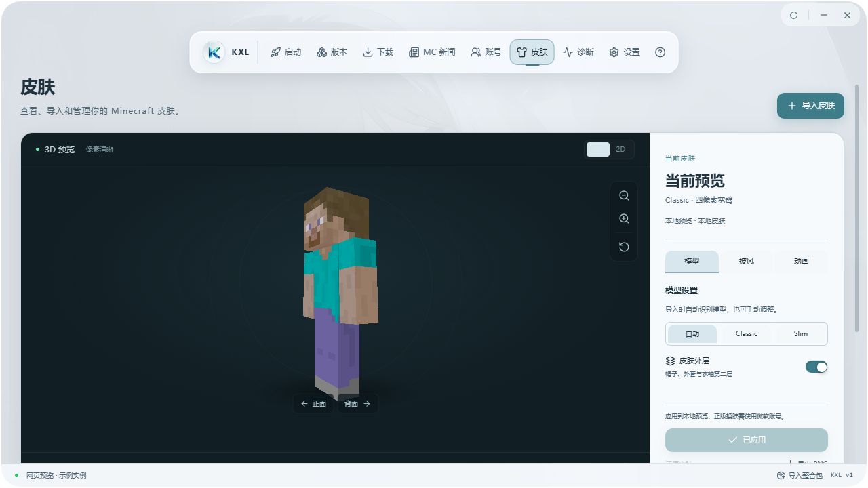Screen dimensions: 868x488
Task: Click the 当前预览 heading
Action: coord(695,181)
